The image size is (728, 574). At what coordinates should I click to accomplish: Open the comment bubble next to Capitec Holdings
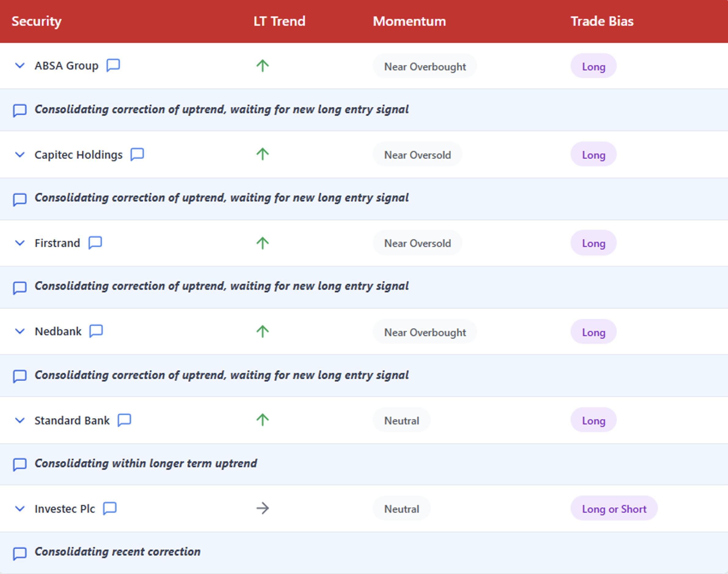pos(137,154)
